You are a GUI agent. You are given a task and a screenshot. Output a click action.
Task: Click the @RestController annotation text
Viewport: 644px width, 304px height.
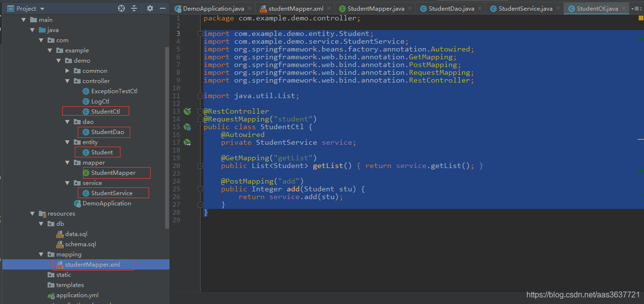coord(236,111)
